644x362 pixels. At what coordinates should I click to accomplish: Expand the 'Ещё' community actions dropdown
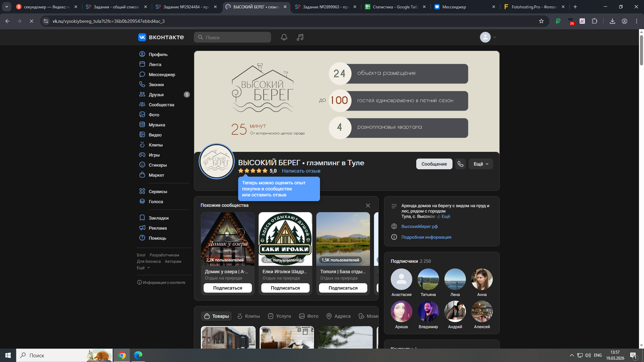[x=481, y=164]
